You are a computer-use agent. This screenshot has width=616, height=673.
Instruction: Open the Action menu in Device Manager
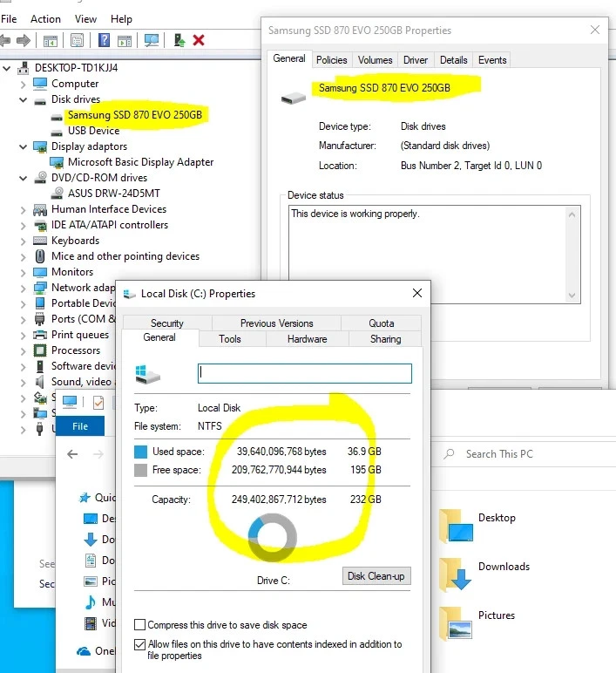click(x=45, y=19)
